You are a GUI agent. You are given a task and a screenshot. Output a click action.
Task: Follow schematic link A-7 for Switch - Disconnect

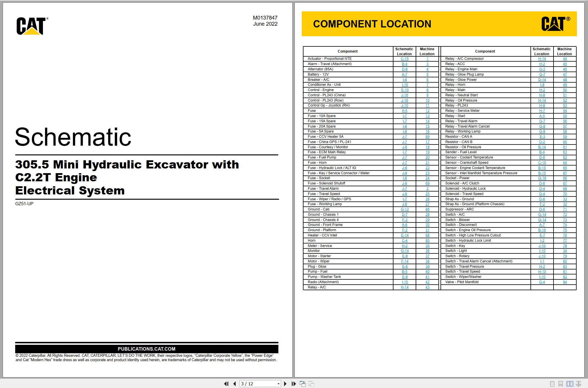click(542, 225)
